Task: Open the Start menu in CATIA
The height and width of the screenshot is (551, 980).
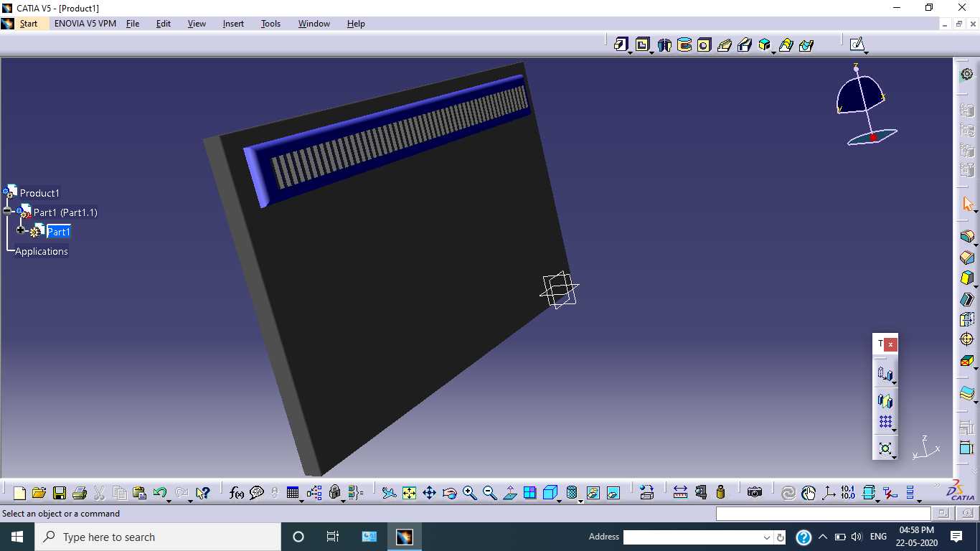Action: [29, 24]
